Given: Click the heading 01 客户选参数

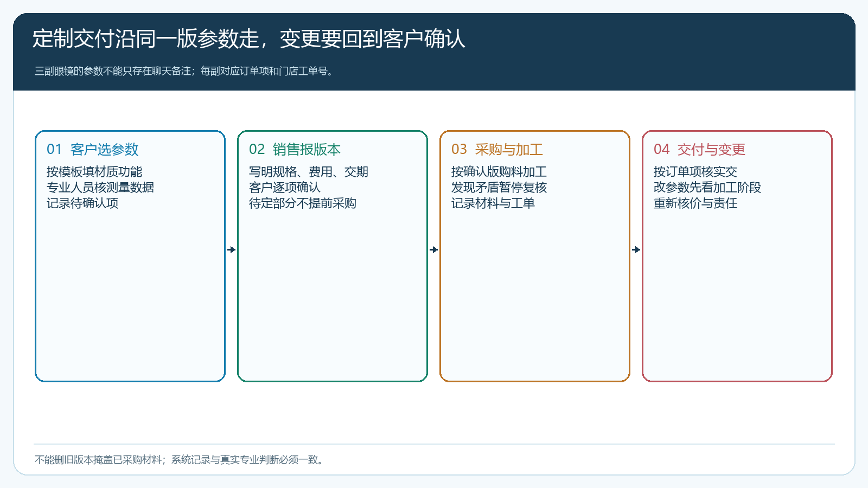Looking at the screenshot, I should (x=93, y=149).
